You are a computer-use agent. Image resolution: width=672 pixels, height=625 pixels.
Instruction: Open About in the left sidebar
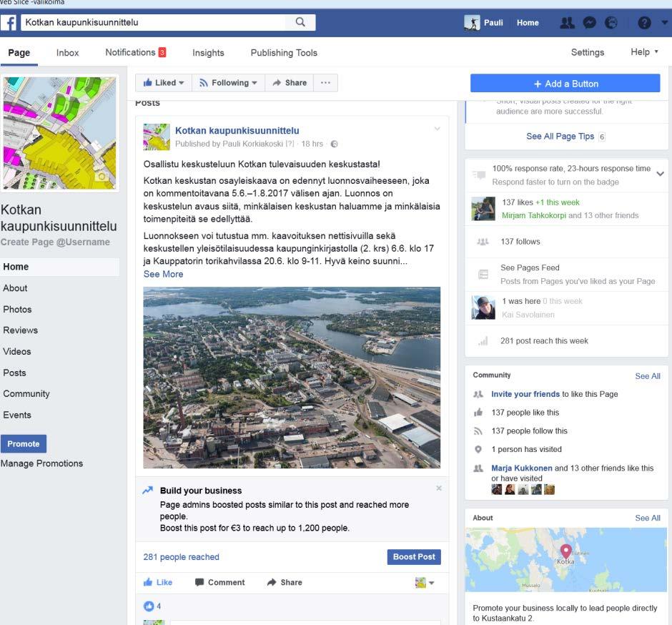pyautogui.click(x=16, y=288)
